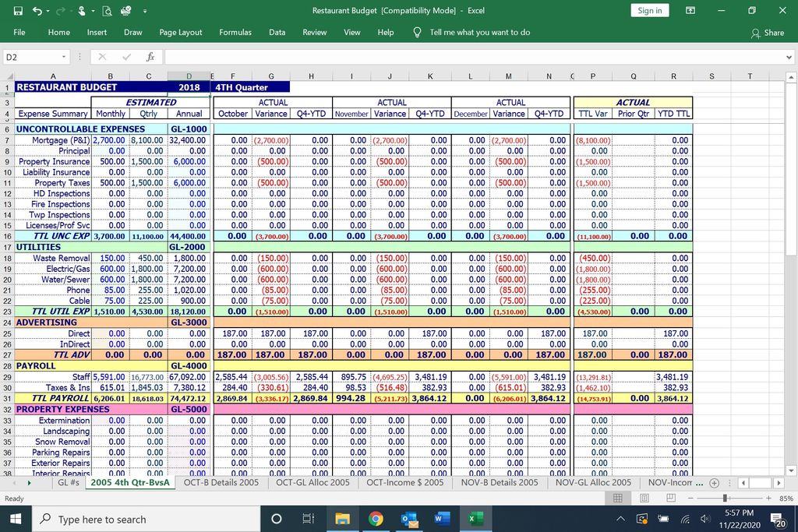
Task: Open the Windows Start menu
Action: point(16,519)
